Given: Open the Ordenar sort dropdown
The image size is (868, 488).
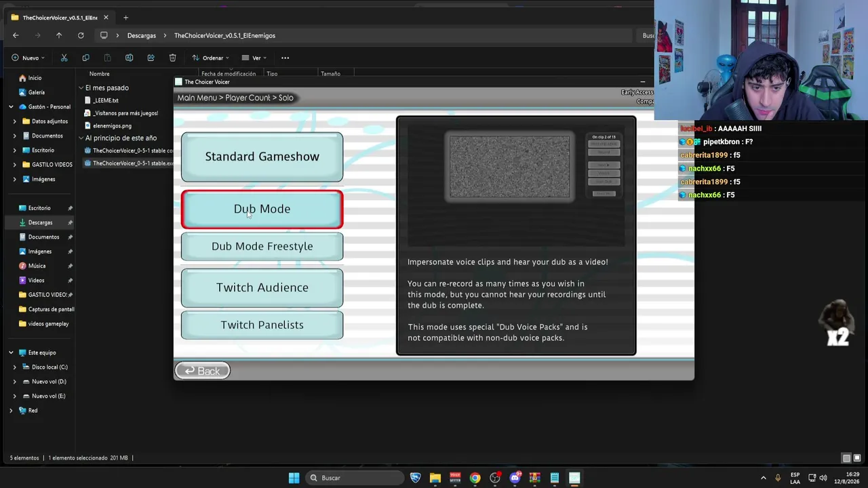Looking at the screenshot, I should [x=210, y=58].
